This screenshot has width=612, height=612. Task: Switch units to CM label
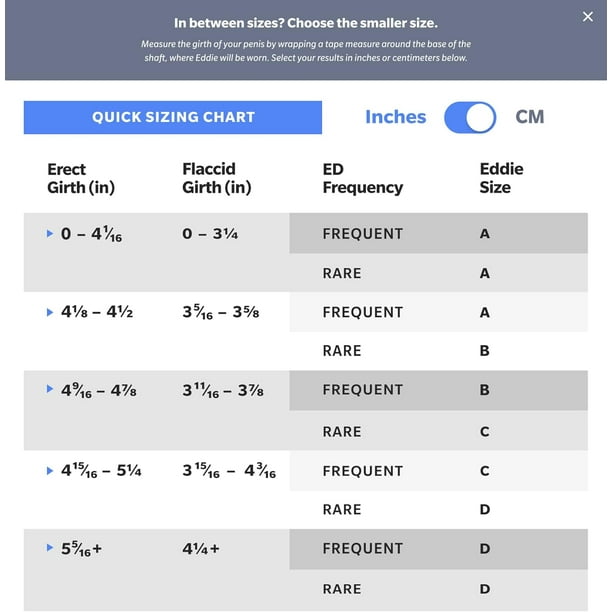click(x=529, y=117)
